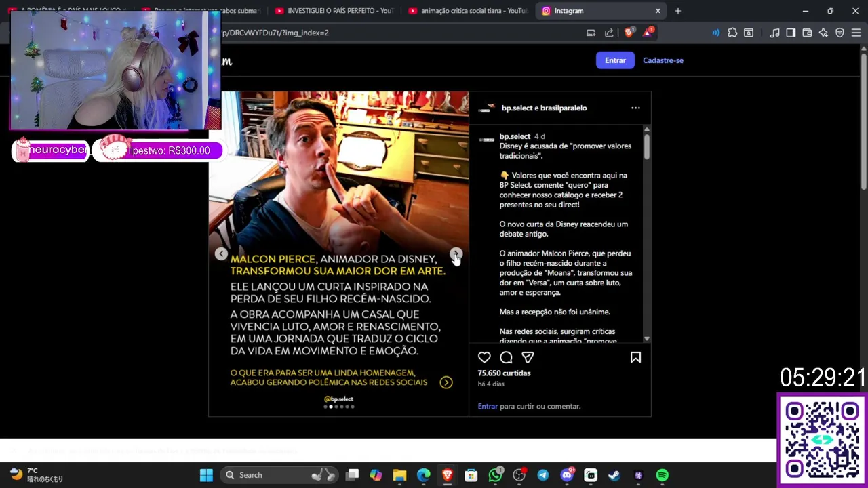Image resolution: width=868 pixels, height=488 pixels.
Task: Click the 'há 4 dias' post timestamp
Action: point(491,384)
